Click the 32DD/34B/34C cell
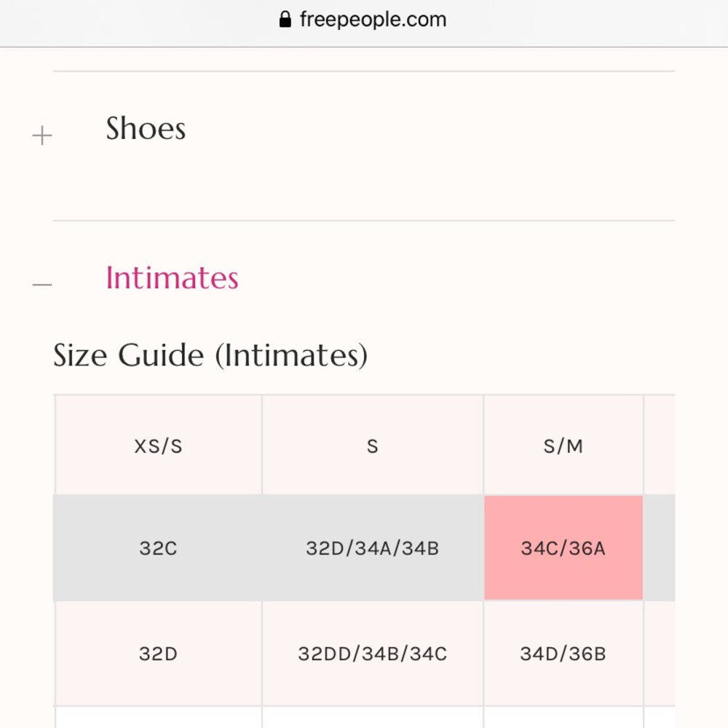The image size is (728, 728). click(373, 654)
